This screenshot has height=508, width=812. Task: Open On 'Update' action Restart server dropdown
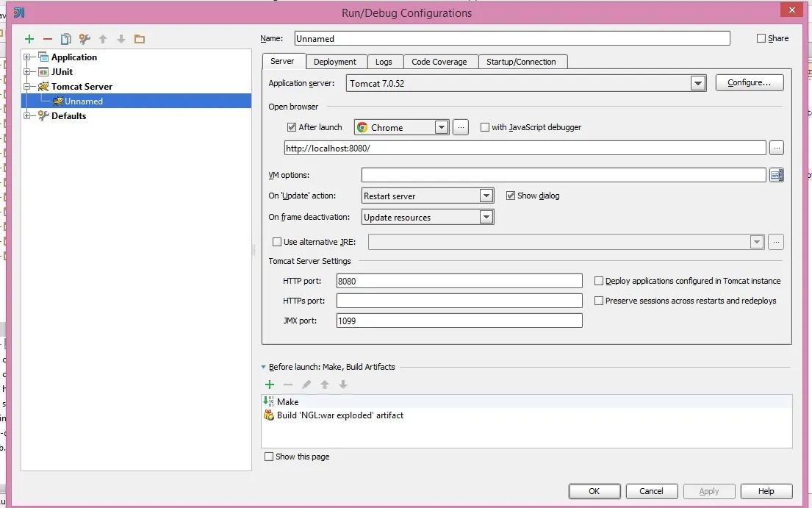point(486,196)
